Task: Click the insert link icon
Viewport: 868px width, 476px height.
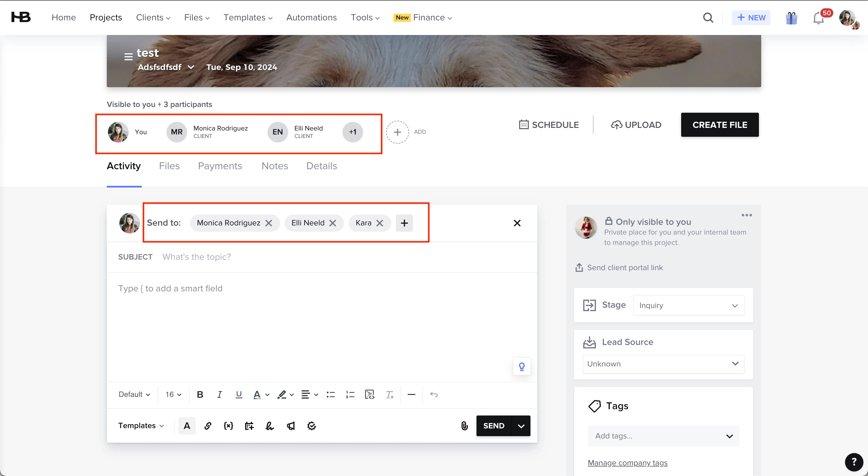Action: [208, 426]
